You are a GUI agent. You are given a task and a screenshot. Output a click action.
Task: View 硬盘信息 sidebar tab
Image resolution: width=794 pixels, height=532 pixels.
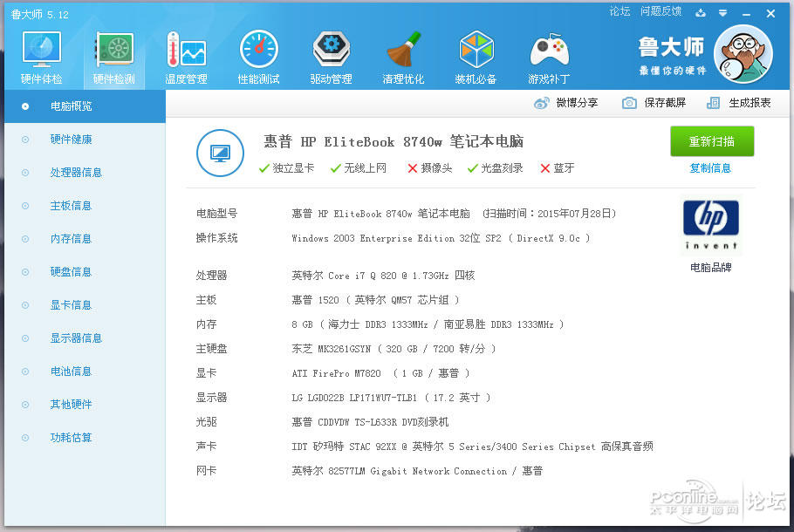(86, 272)
